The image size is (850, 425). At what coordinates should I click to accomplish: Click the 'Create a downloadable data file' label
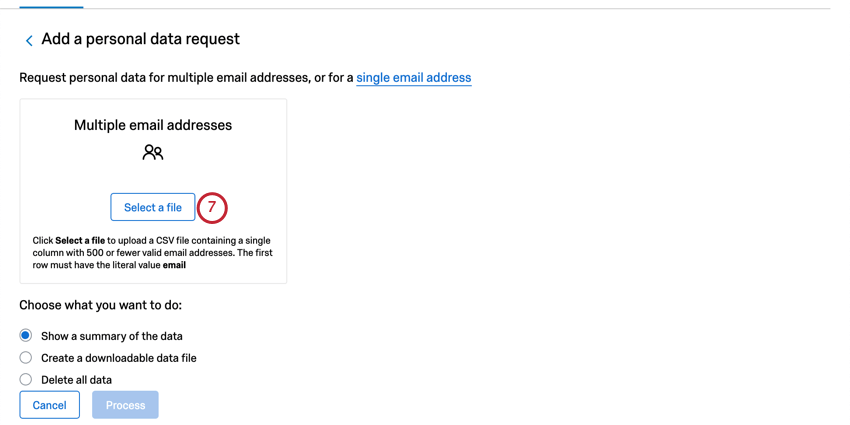click(x=119, y=358)
